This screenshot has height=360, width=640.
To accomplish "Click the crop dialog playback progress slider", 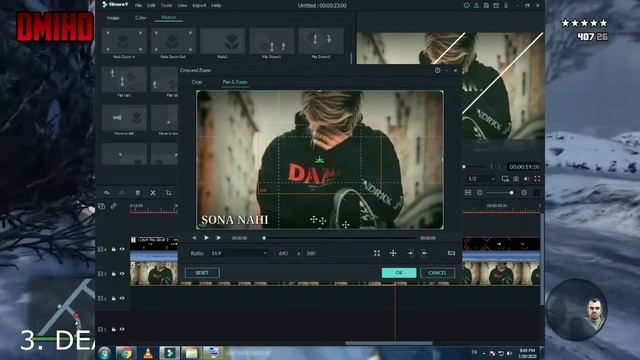I will tap(340, 238).
